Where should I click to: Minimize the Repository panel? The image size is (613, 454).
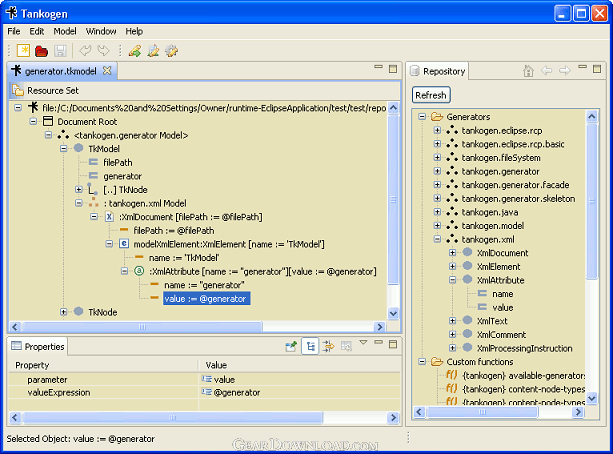(583, 67)
